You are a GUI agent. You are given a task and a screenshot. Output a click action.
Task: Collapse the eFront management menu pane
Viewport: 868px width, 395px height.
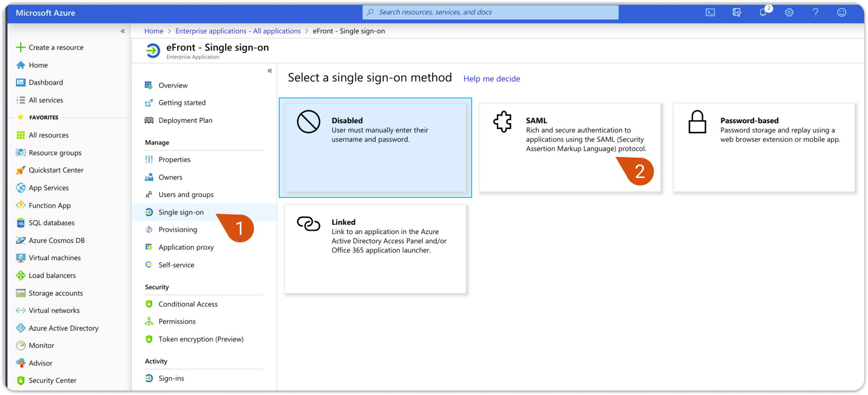[270, 70]
